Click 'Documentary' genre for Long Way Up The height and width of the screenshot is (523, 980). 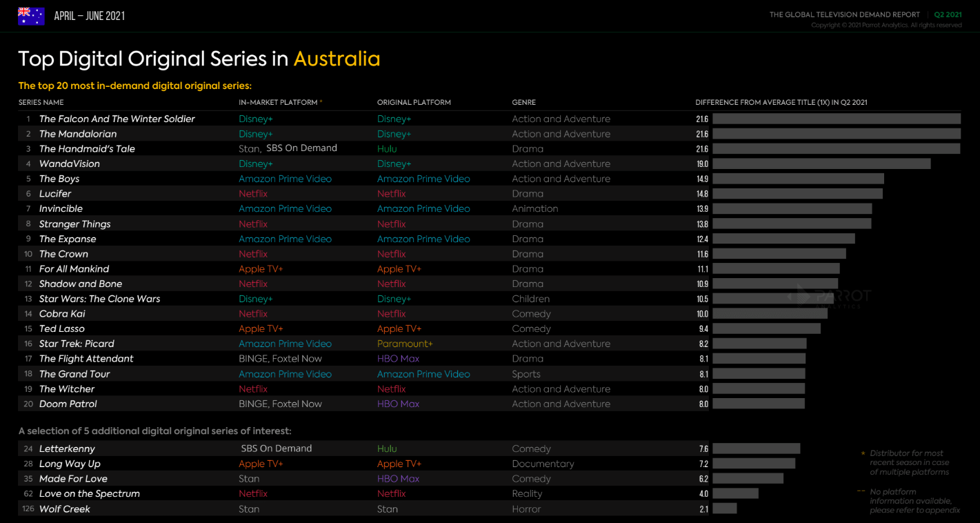point(543,464)
